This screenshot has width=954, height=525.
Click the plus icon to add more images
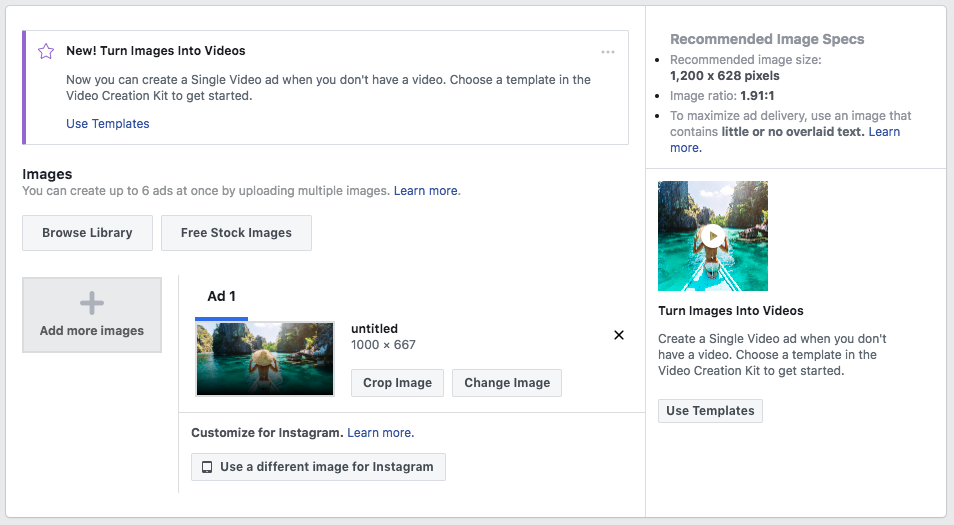point(92,304)
